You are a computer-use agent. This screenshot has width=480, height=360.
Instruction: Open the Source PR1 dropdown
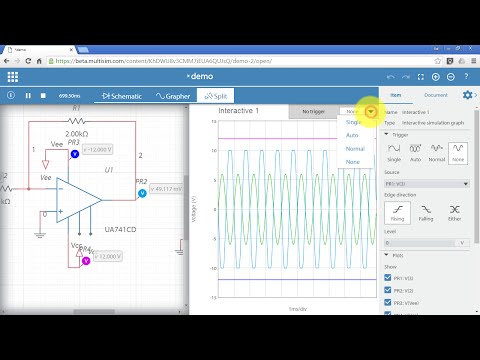point(427,184)
